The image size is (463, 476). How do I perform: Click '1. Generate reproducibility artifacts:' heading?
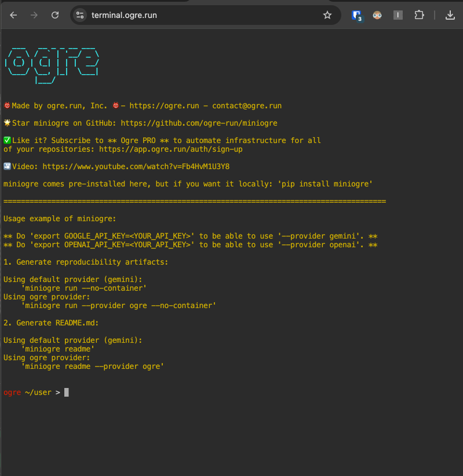(86, 262)
